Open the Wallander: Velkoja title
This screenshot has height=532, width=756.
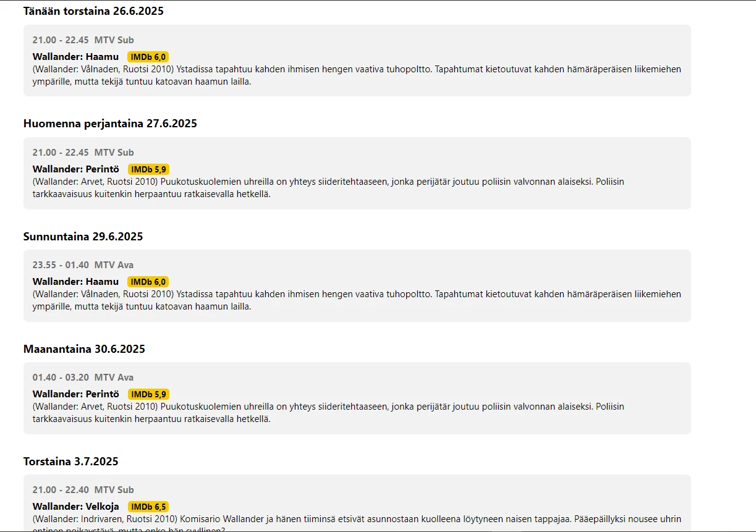(75, 507)
